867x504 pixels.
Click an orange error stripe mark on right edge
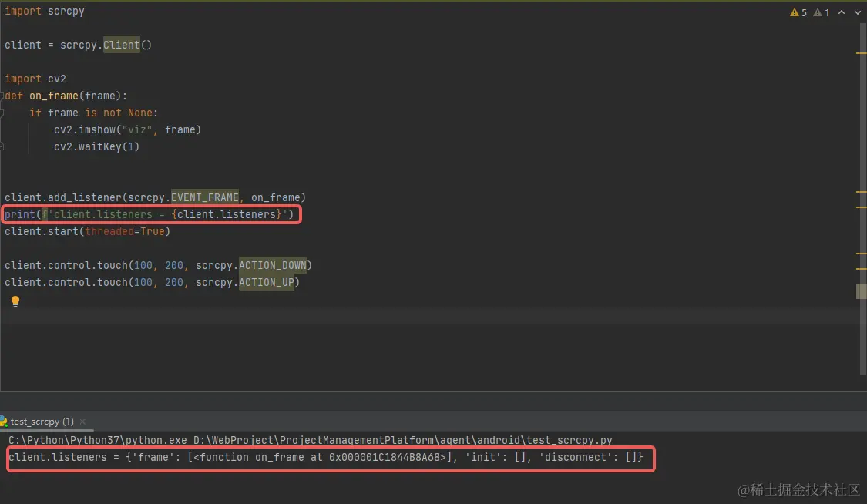point(861,54)
